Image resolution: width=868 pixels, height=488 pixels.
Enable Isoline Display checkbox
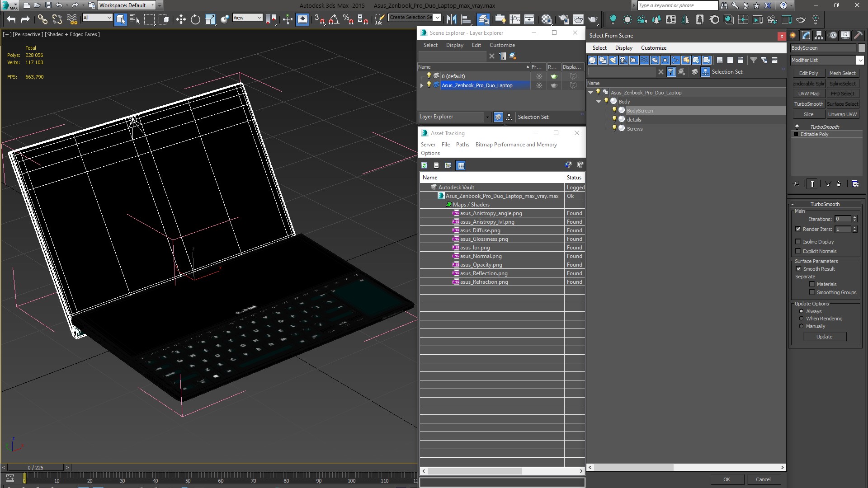coord(798,242)
